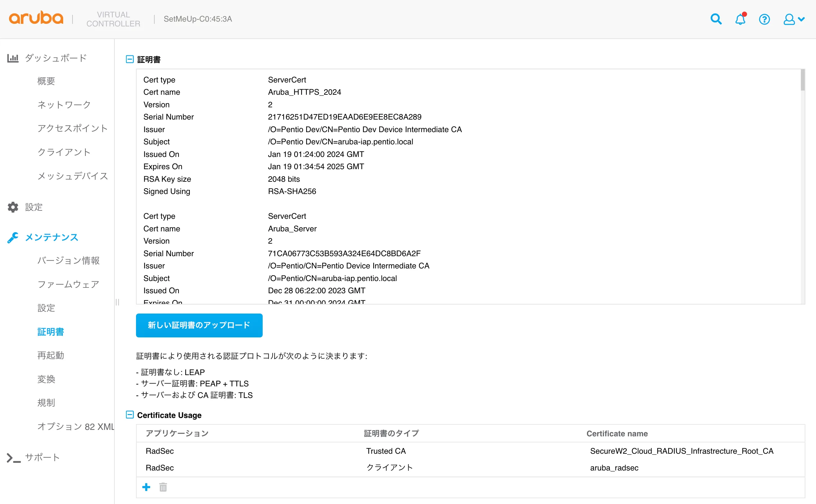The width and height of the screenshot is (816, 504).
Task: Open the ファームウェア menu item
Action: pyautogui.click(x=68, y=284)
